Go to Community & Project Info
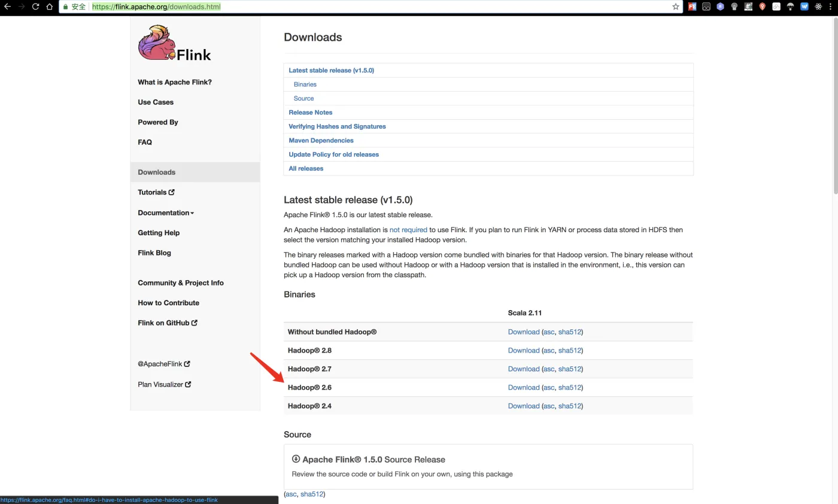This screenshot has height=504, width=838. click(x=181, y=283)
